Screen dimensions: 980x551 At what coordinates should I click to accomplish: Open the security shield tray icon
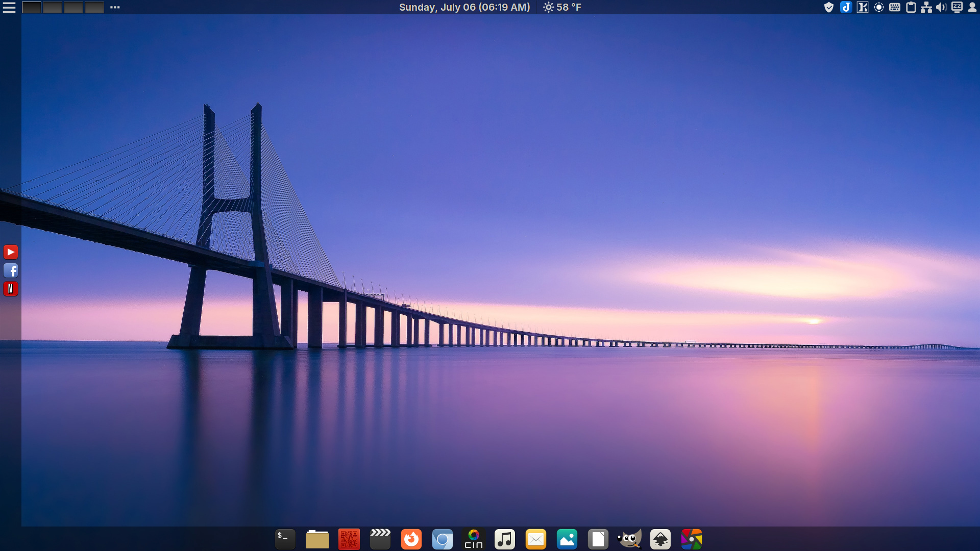(829, 7)
